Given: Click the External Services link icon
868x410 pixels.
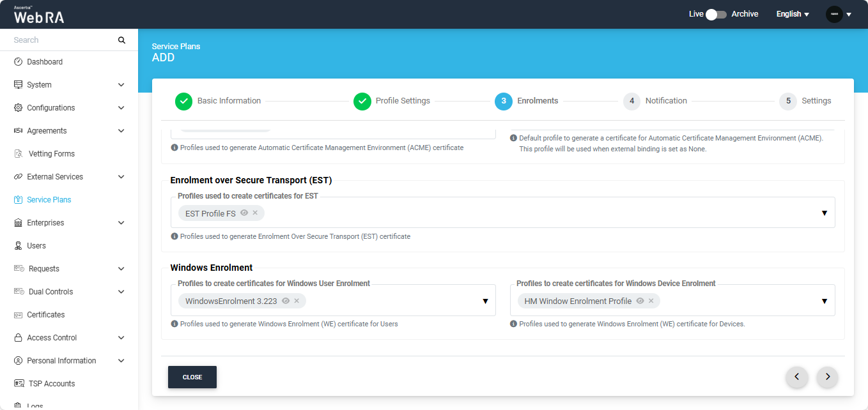Looking at the screenshot, I should click(x=18, y=177).
